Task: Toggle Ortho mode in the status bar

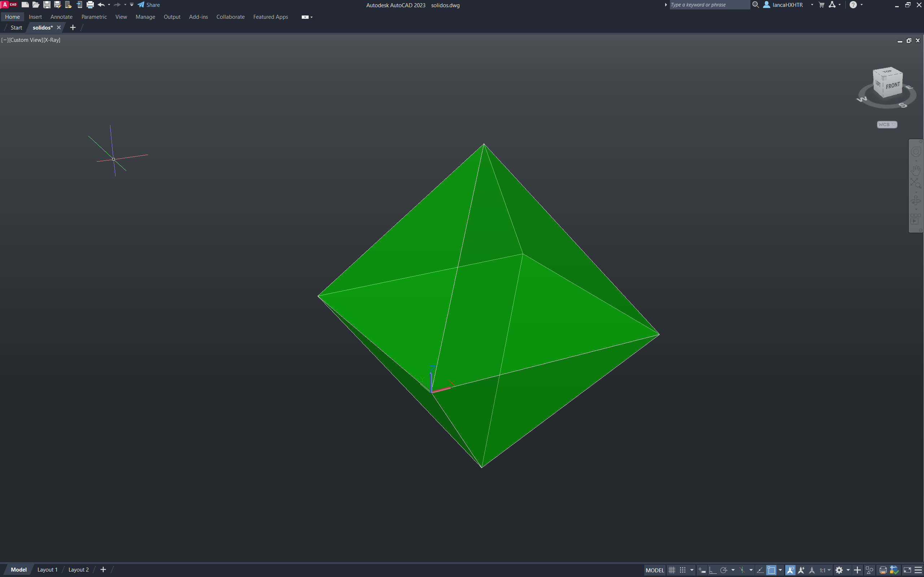Action: [712, 570]
